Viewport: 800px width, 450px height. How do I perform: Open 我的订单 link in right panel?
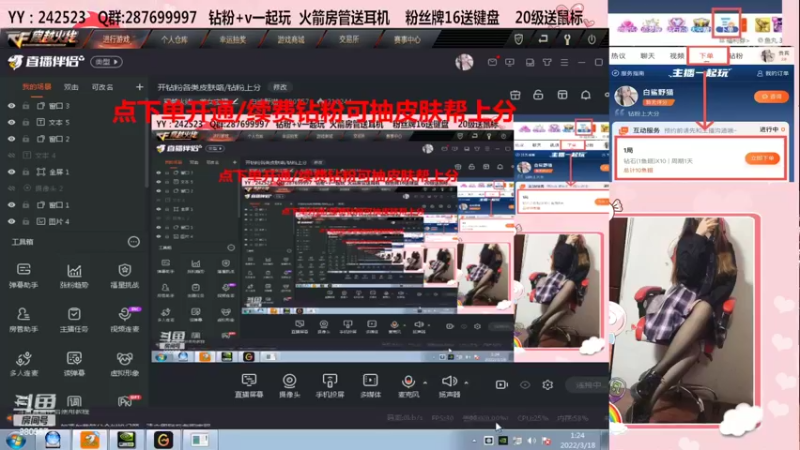[773, 73]
